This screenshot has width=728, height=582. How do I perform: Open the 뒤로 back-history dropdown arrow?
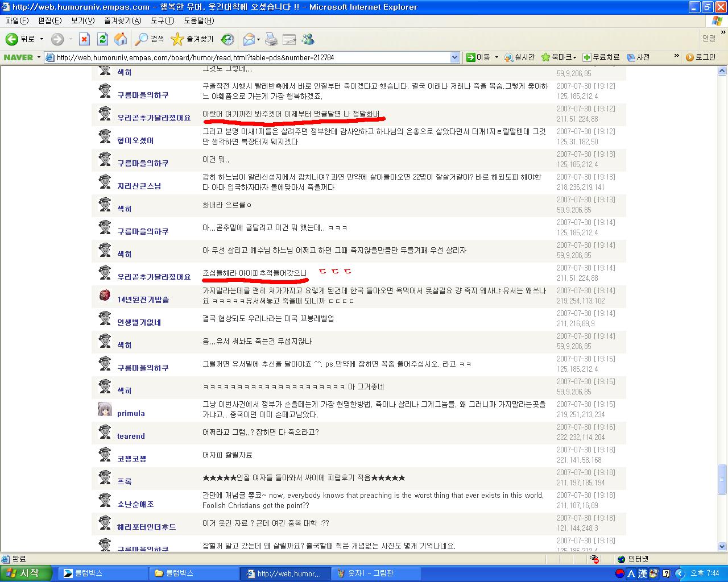[42, 39]
